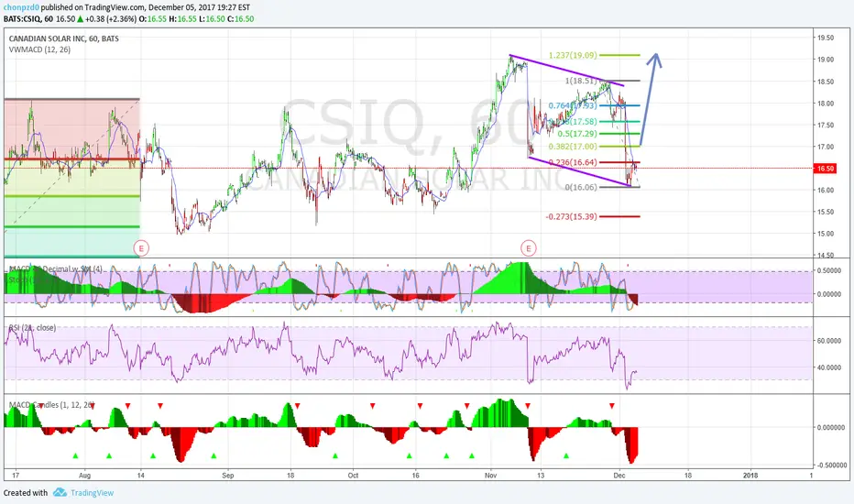Open the TradingView text link in footer
Image resolution: width=854 pixels, height=504 pixels.
[x=92, y=493]
